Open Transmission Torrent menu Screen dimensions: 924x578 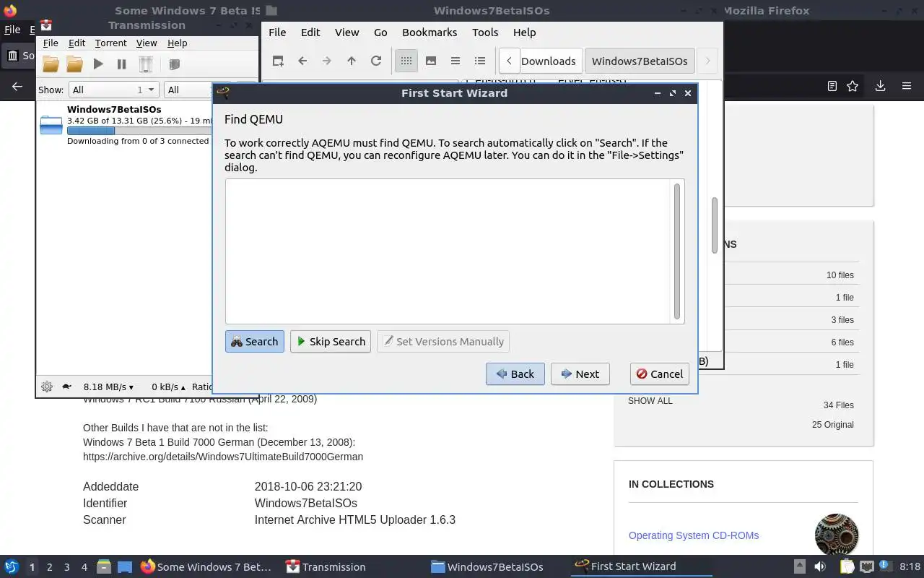(110, 43)
